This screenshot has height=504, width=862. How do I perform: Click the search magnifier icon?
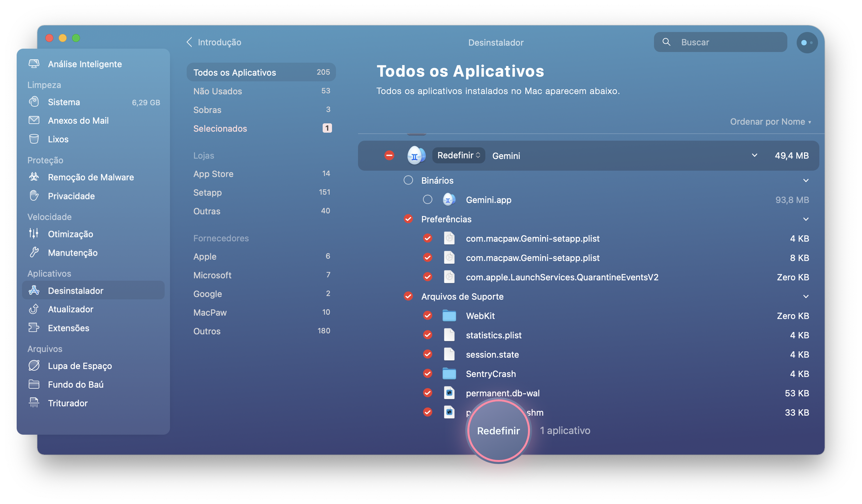pyautogui.click(x=666, y=42)
